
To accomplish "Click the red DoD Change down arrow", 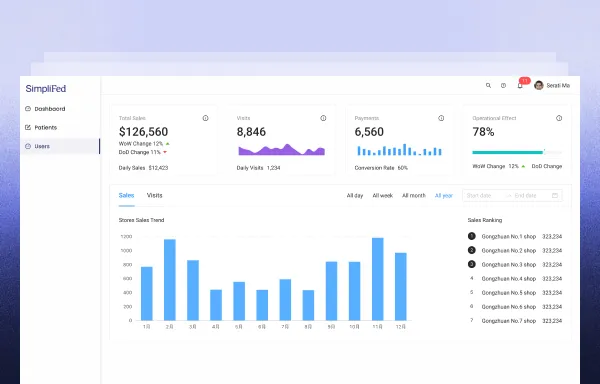I will click(165, 152).
